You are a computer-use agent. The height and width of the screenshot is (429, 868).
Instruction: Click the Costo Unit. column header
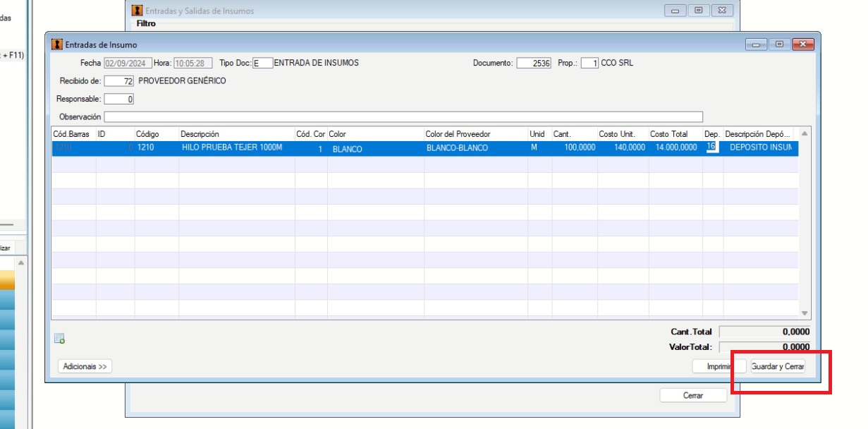623,134
